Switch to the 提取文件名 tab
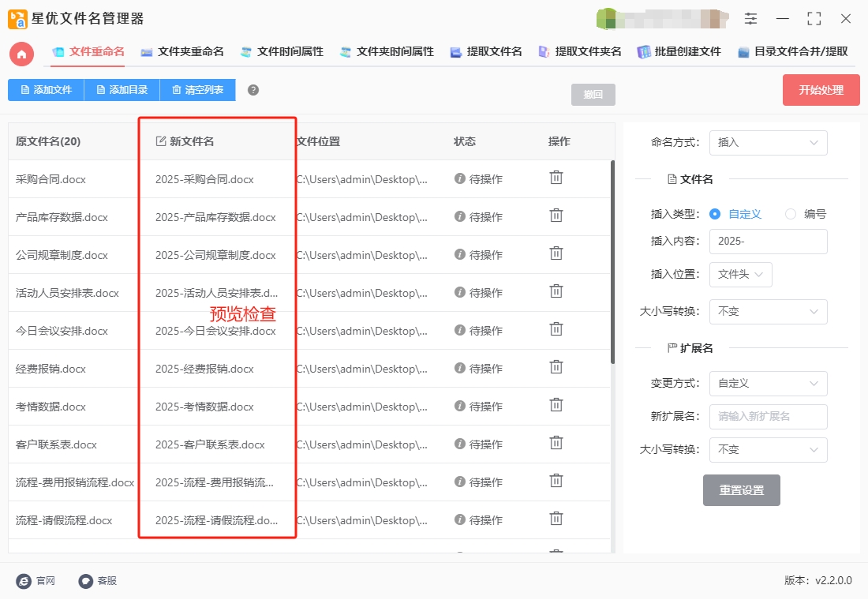The image size is (868, 600). (x=487, y=52)
